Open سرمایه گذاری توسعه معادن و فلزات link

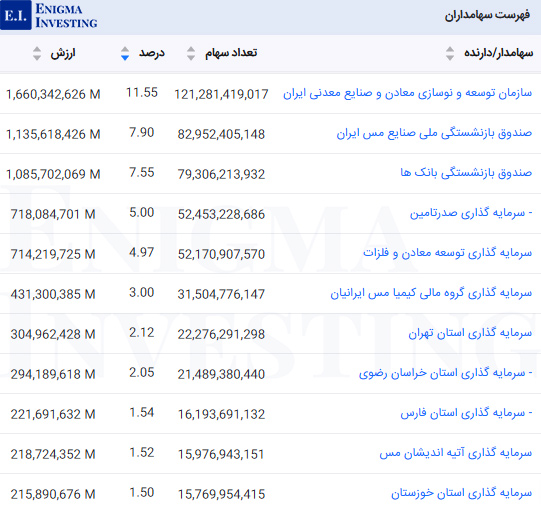[x=447, y=253]
